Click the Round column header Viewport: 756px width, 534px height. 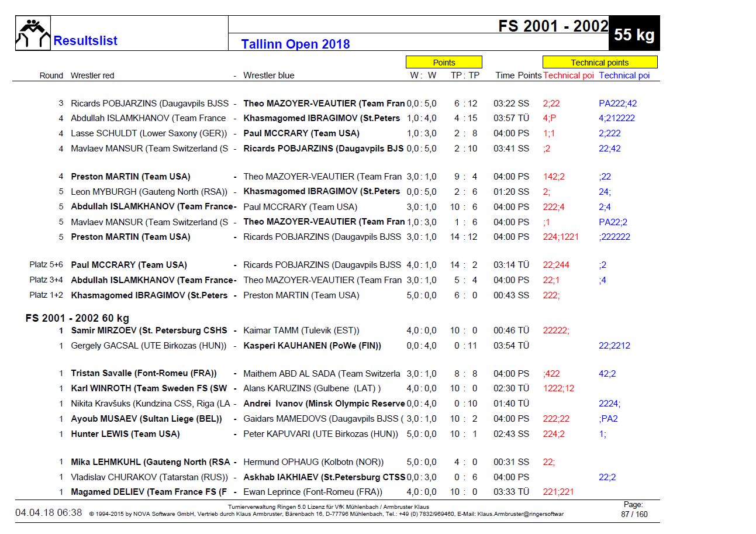point(51,75)
